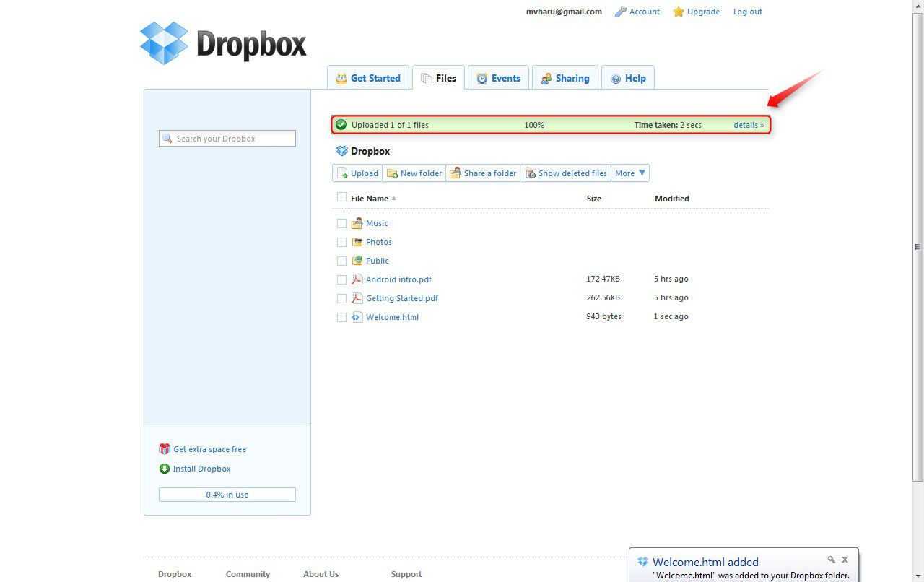Click the green checkmark upload status icon

point(341,125)
